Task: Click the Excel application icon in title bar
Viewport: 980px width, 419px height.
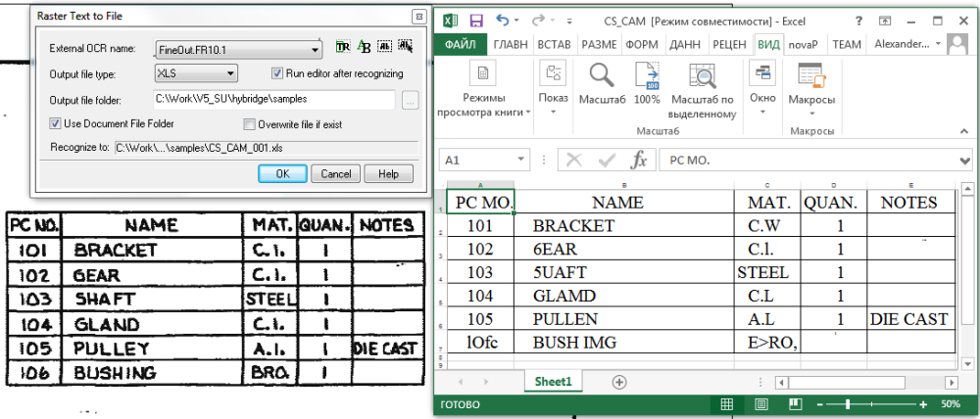Action: (x=450, y=21)
